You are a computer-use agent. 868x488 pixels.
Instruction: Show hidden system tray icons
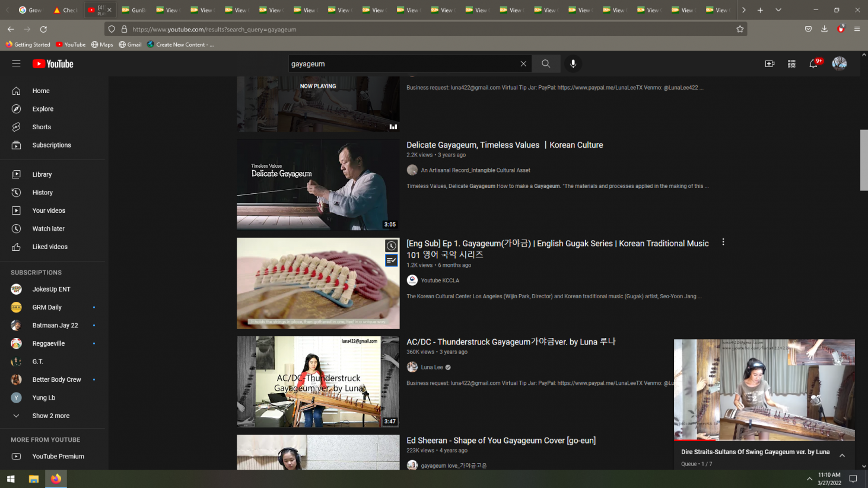tap(809, 479)
